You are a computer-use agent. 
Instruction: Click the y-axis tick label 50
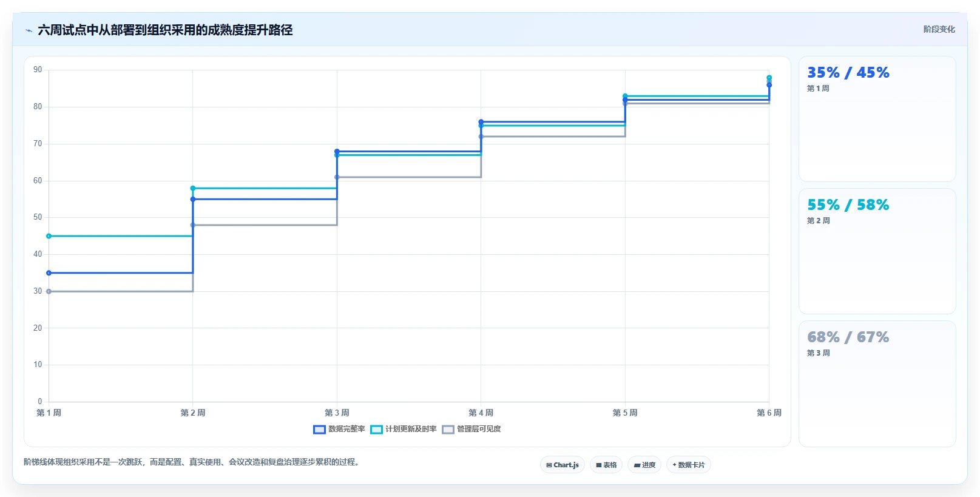click(38, 217)
